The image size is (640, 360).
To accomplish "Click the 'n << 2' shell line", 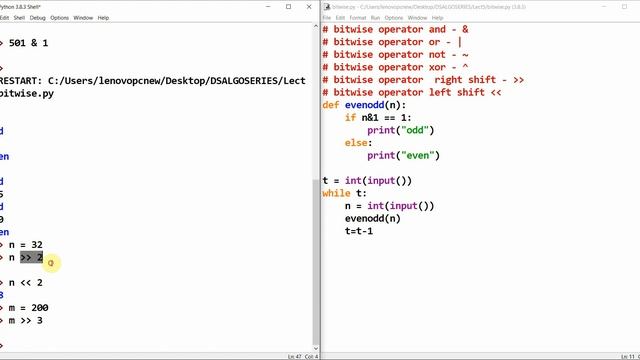I will tap(26, 283).
